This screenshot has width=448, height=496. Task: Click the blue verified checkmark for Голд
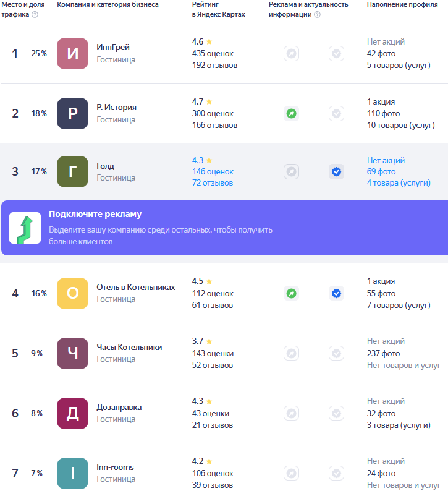pos(336,172)
